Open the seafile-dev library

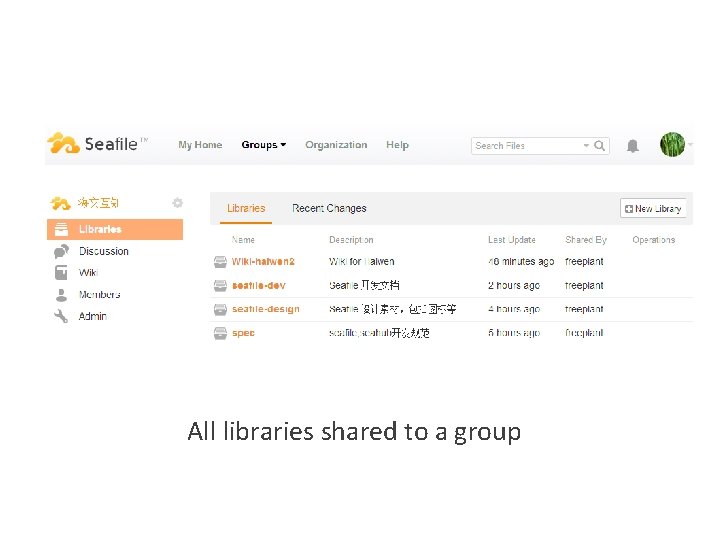tap(259, 285)
